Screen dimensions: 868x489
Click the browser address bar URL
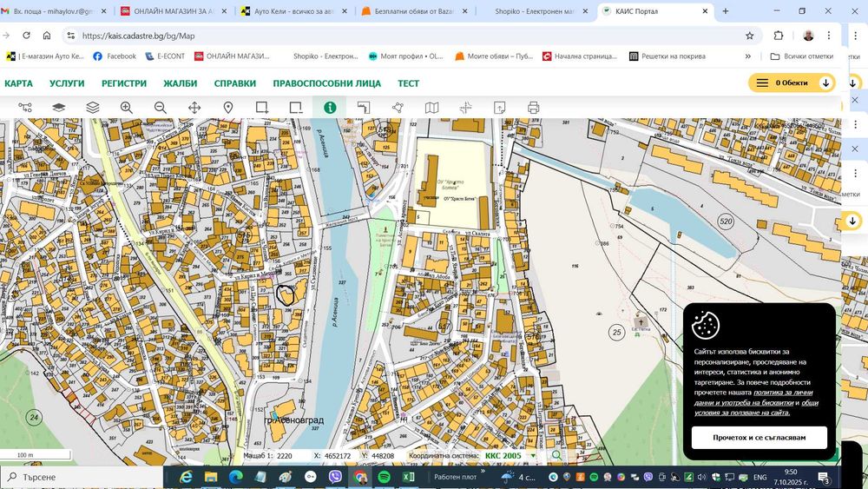(139, 36)
